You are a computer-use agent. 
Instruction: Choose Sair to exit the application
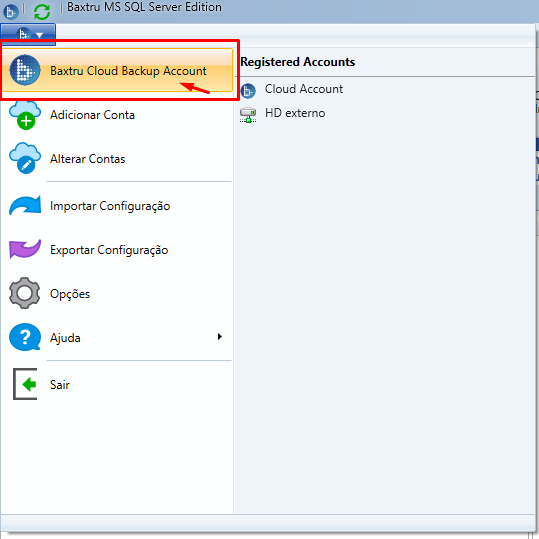coord(117,384)
